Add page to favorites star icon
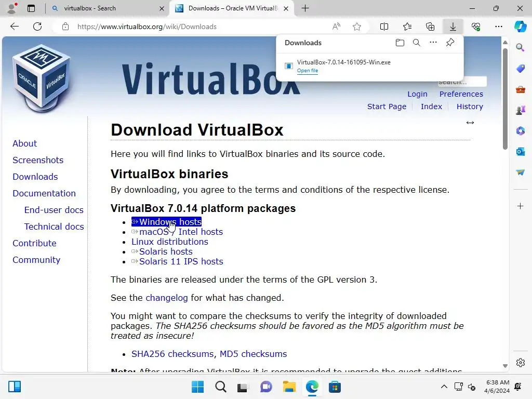Image resolution: width=532 pixels, height=399 pixels. click(356, 26)
